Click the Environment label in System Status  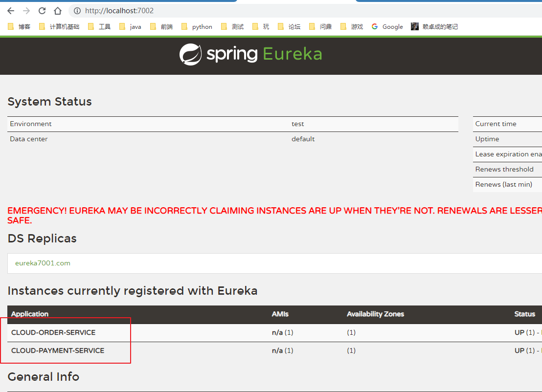click(31, 124)
